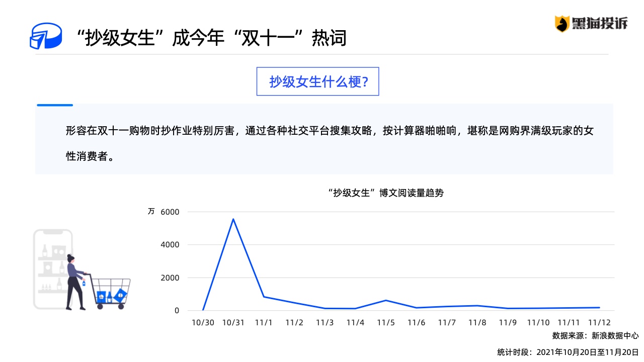Viewport: 644px width, 362px height.
Task: Click the data source 新浪数据中心 text
Action: click(x=595, y=336)
